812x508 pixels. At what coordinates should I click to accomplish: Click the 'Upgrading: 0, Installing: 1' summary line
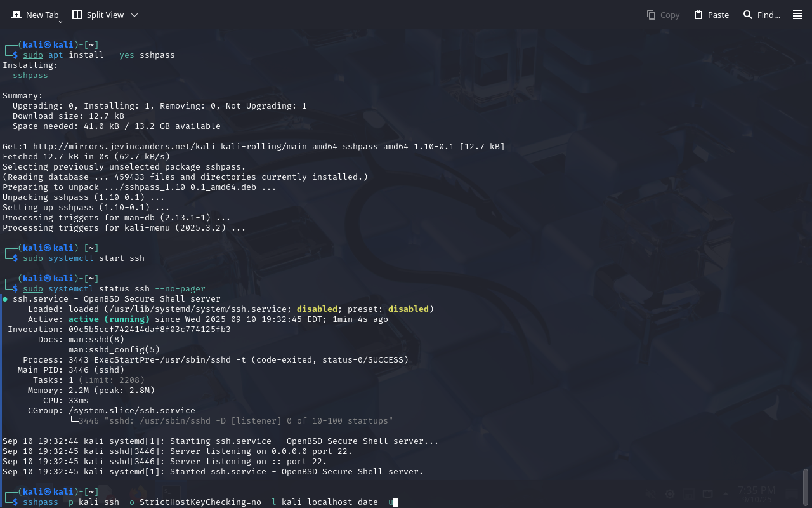tap(160, 106)
